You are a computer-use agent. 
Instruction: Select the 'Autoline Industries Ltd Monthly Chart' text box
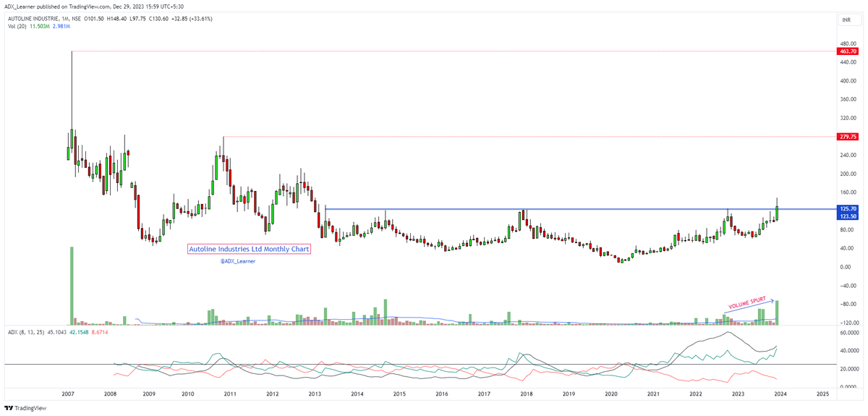click(249, 249)
